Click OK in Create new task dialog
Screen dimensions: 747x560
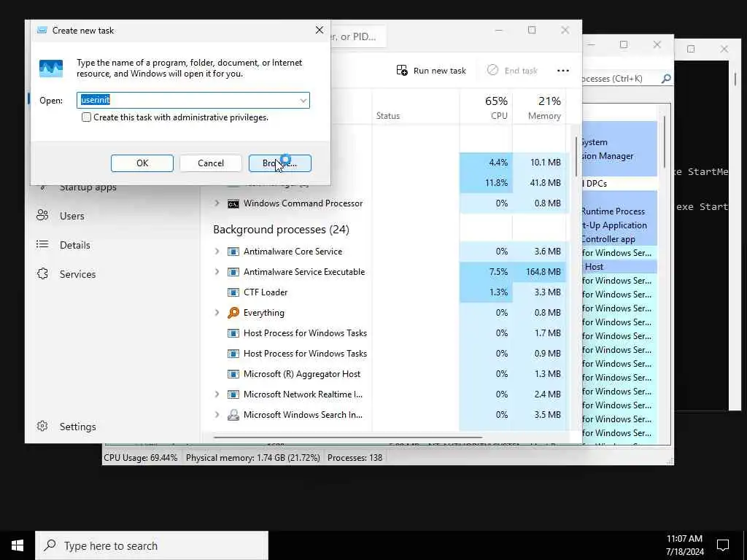pyautogui.click(x=142, y=163)
